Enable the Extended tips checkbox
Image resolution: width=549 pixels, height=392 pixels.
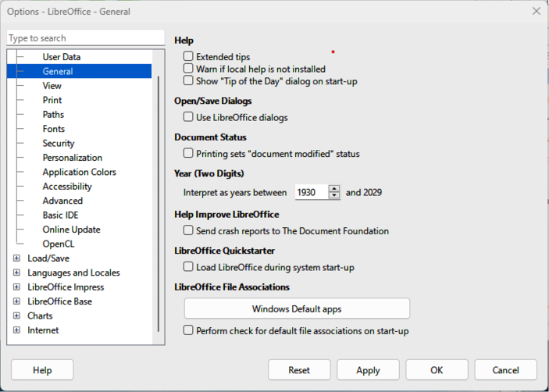tap(188, 57)
